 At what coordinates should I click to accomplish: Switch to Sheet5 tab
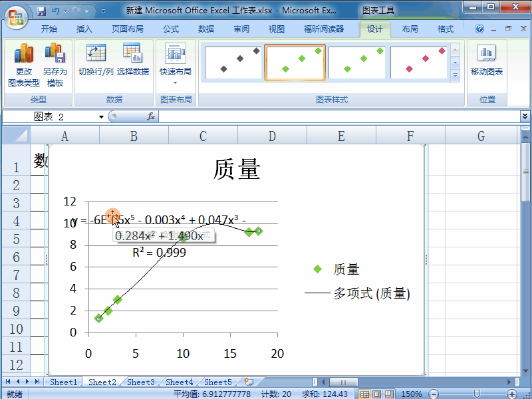coord(218,382)
